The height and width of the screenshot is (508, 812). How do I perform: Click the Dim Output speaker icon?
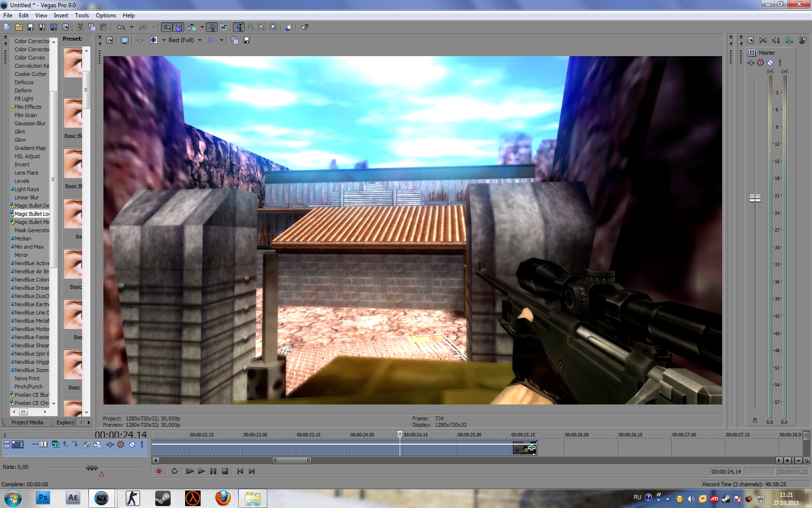(x=776, y=40)
